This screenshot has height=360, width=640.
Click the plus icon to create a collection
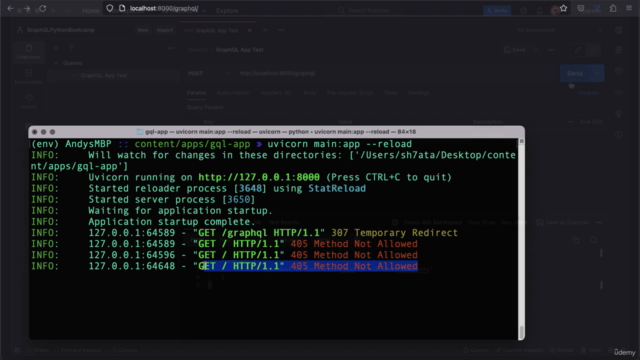pyautogui.click(x=56, y=48)
